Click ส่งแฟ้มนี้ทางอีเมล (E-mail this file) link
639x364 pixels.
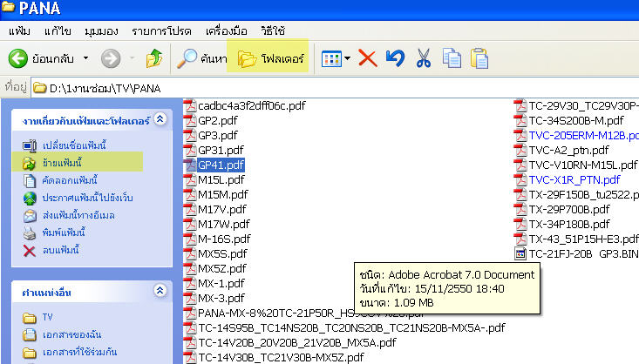point(78,215)
